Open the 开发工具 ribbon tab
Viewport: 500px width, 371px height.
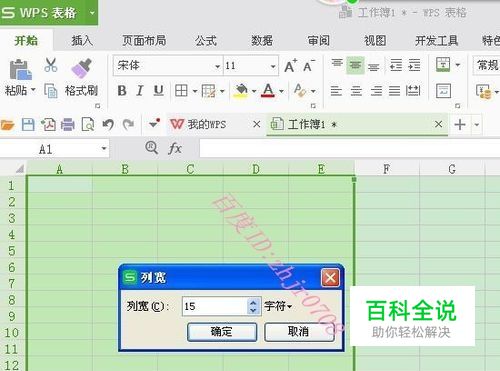click(436, 41)
